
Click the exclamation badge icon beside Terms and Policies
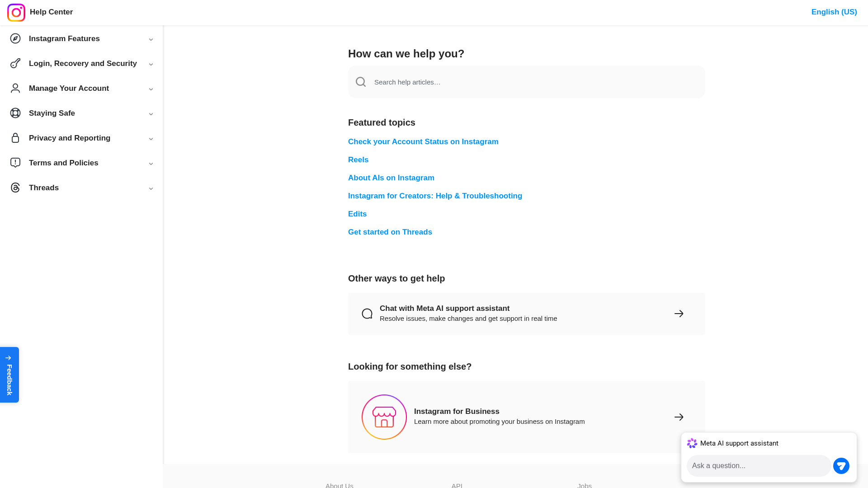coord(15,163)
